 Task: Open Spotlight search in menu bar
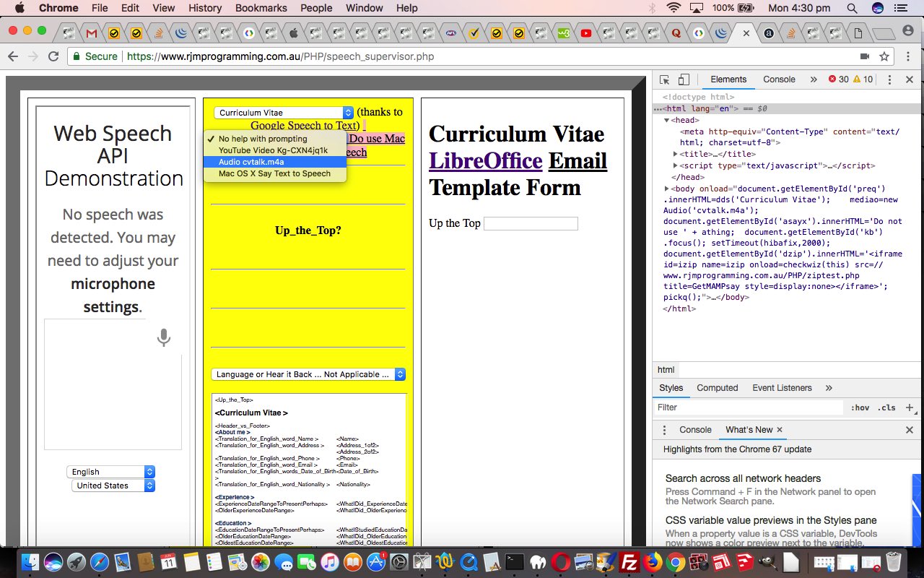(852, 8)
